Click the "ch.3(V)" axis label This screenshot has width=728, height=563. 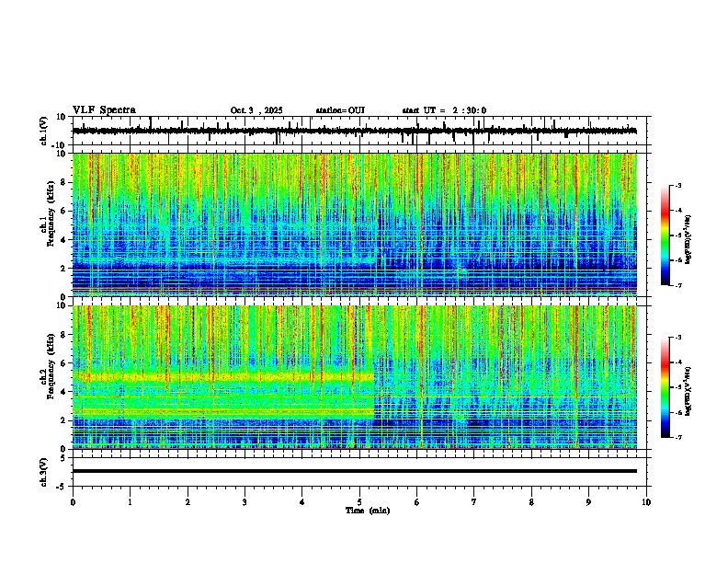[x=43, y=472]
